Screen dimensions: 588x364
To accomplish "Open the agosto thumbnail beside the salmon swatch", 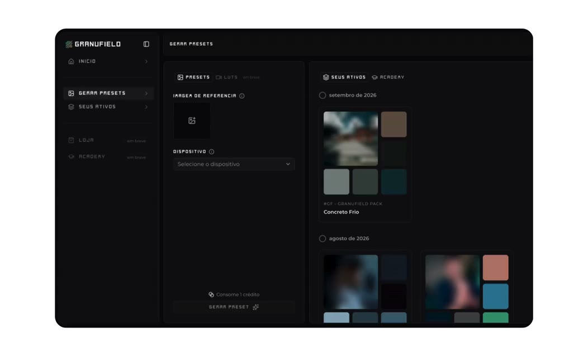I will tap(453, 282).
